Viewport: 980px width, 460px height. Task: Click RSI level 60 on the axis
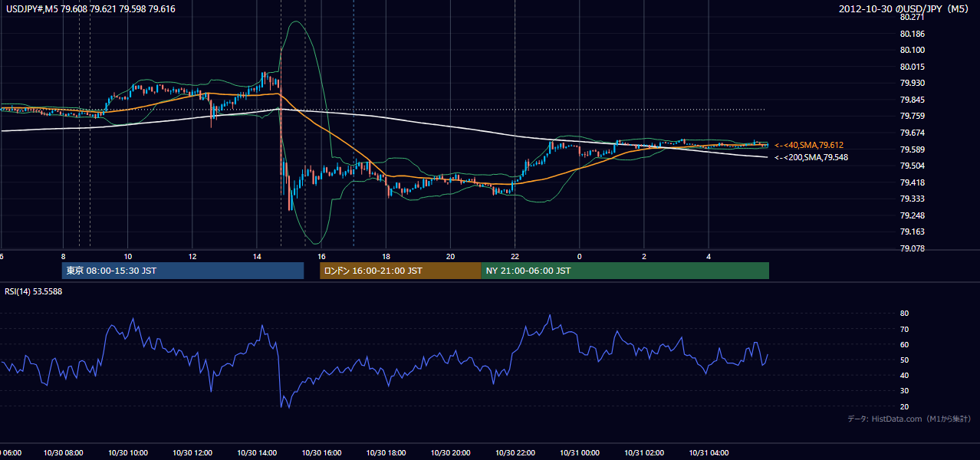(x=905, y=344)
